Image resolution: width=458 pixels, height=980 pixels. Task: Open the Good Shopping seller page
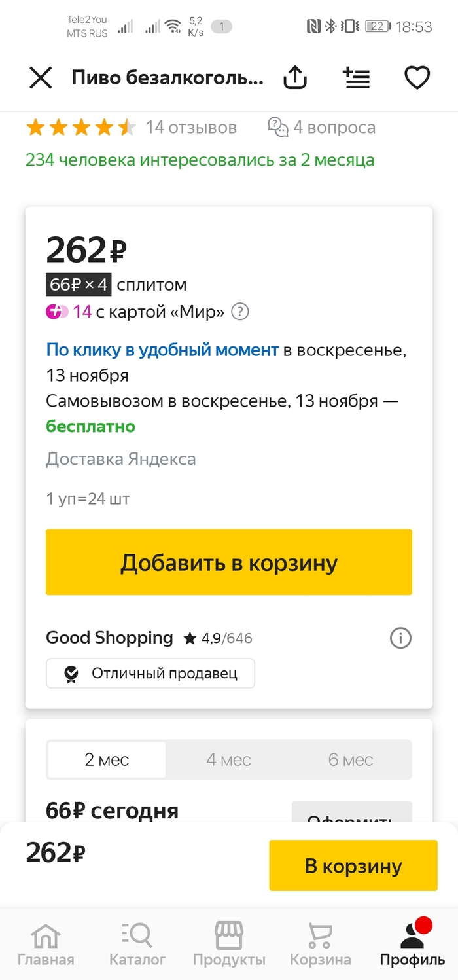point(109,638)
